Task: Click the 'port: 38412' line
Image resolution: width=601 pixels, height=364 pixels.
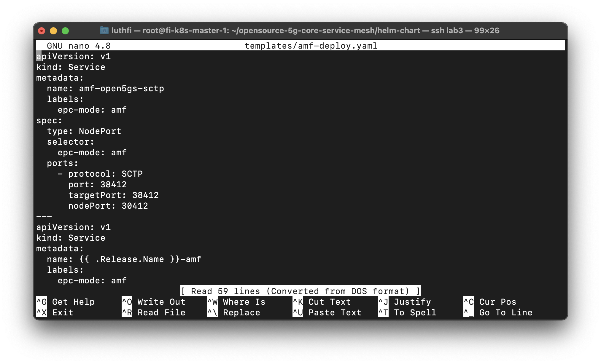Action: (x=97, y=184)
